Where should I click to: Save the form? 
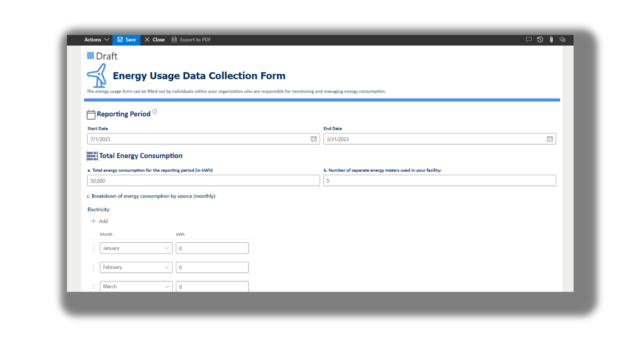(126, 40)
